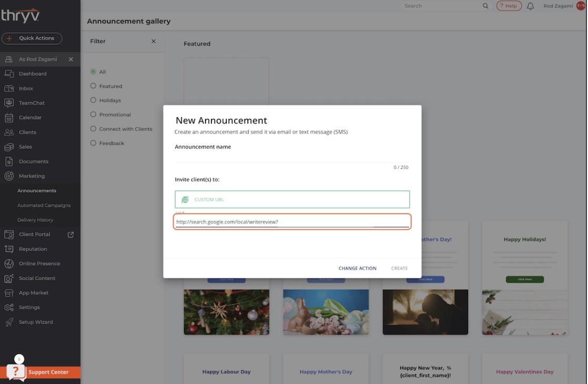Click the Documents page icon
This screenshot has width=588, height=384.
(9, 161)
